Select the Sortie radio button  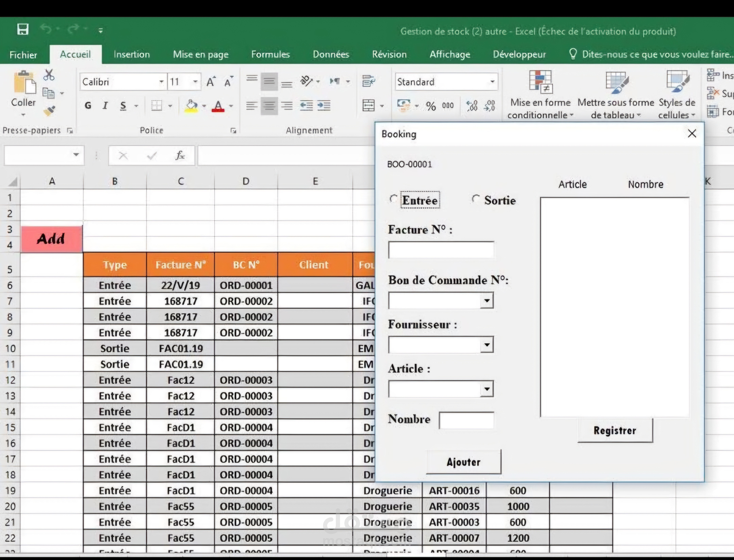tap(476, 199)
